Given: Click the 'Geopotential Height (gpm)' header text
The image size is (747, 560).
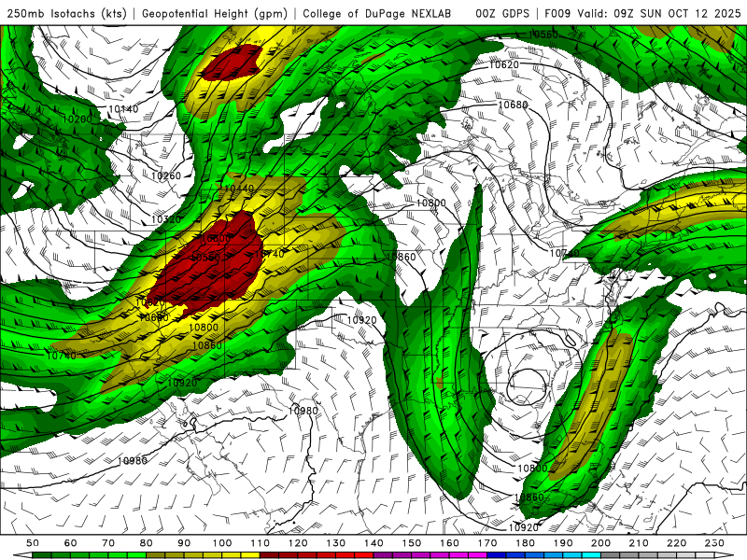Looking at the screenshot, I should click(215, 13).
